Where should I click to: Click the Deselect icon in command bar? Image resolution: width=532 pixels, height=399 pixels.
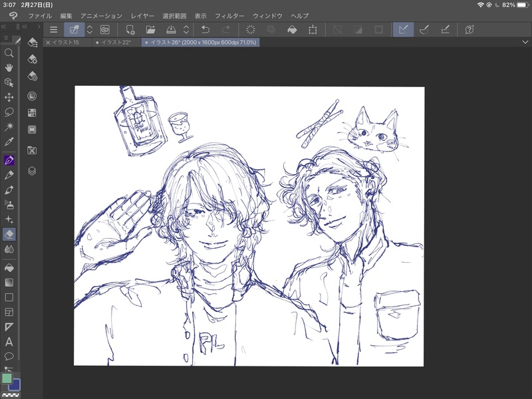pos(337,29)
